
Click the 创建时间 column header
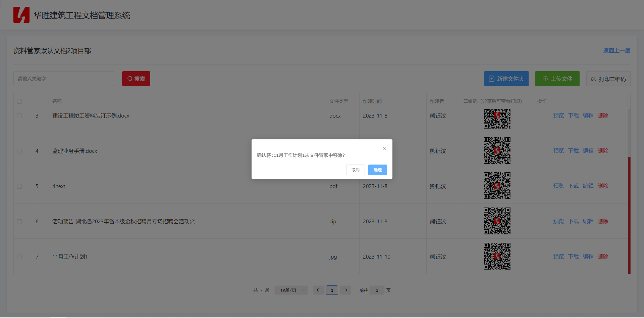372,101
